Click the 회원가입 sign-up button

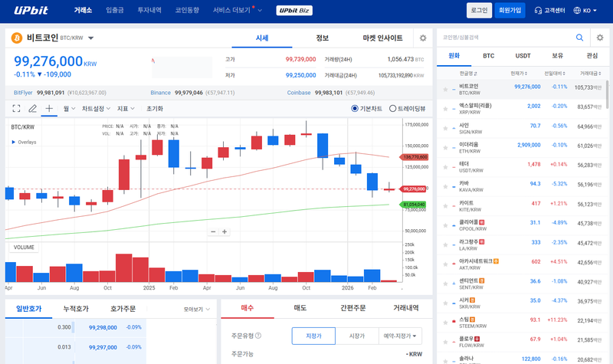[510, 11]
